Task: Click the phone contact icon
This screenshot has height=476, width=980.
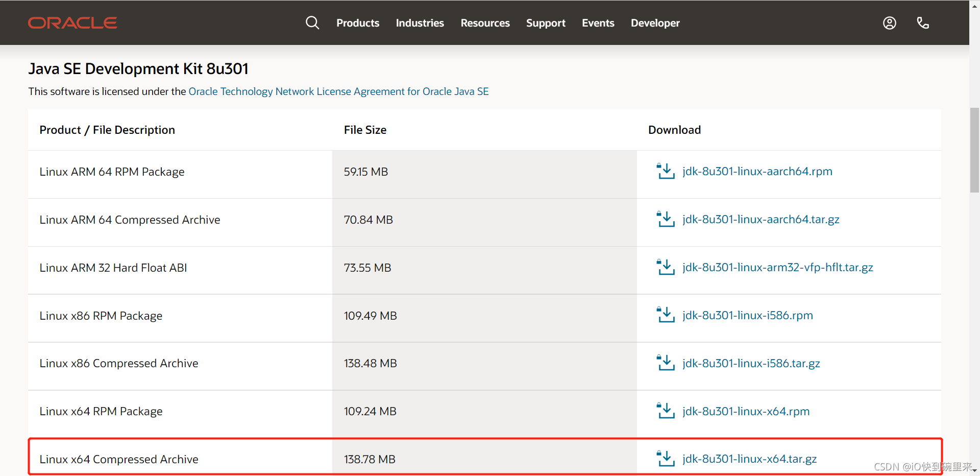Action: [x=923, y=23]
